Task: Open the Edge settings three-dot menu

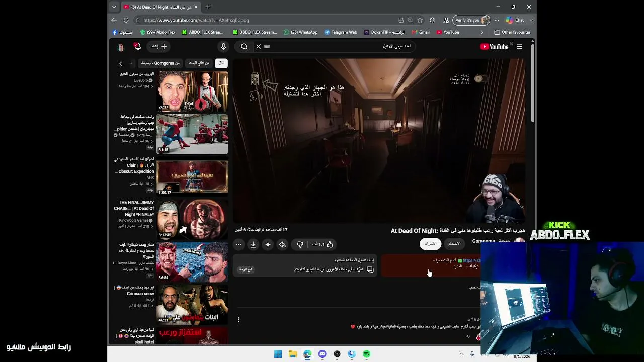Action: click(x=497, y=20)
